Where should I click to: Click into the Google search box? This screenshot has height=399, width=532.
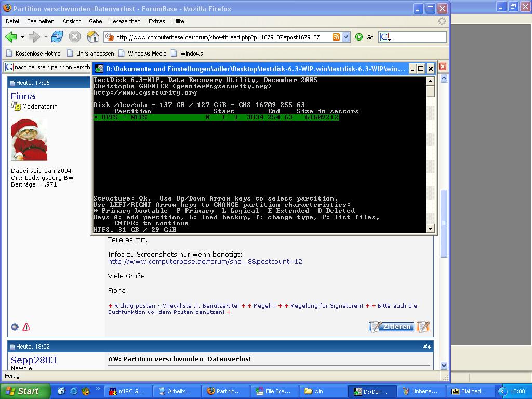pyautogui.click(x=419, y=37)
